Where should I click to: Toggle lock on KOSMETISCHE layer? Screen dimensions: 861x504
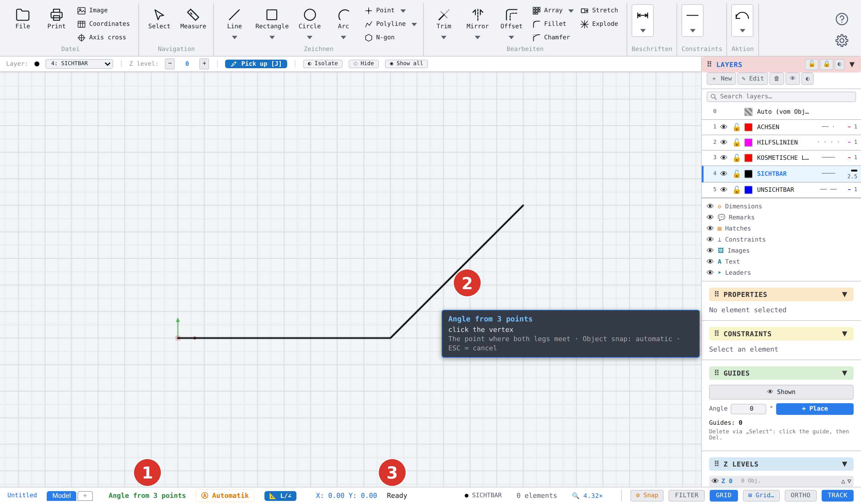737,157
